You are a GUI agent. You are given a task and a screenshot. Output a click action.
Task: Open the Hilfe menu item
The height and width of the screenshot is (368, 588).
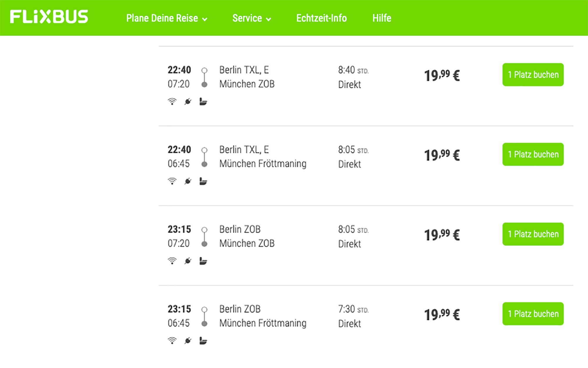click(382, 18)
